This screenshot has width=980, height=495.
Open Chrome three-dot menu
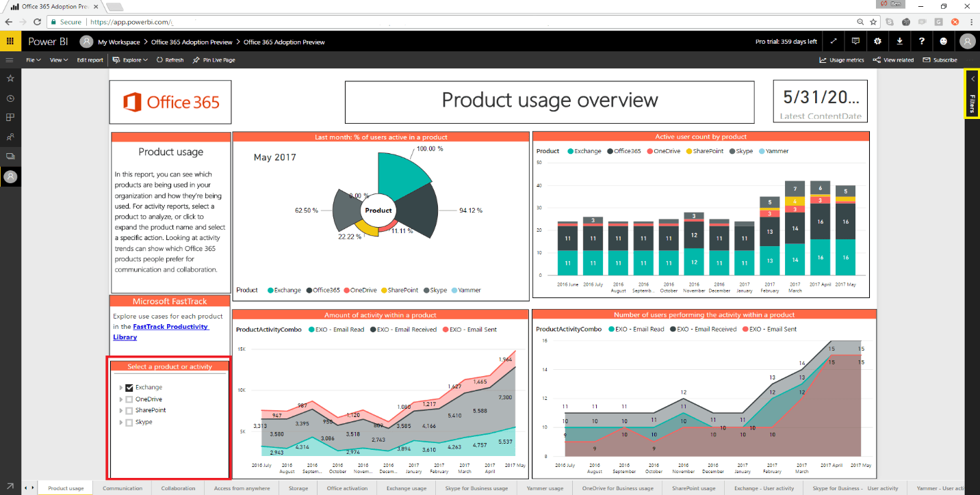point(970,22)
